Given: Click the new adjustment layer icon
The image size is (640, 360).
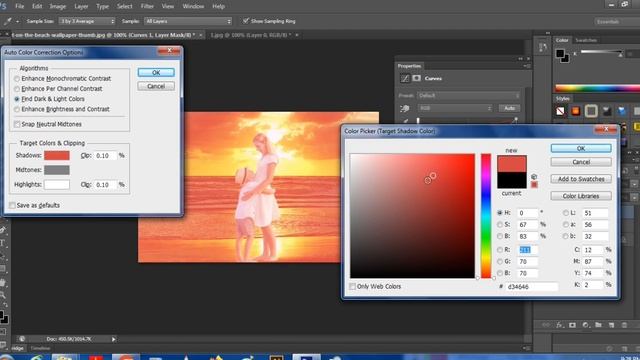Looking at the screenshot, I should [586, 325].
